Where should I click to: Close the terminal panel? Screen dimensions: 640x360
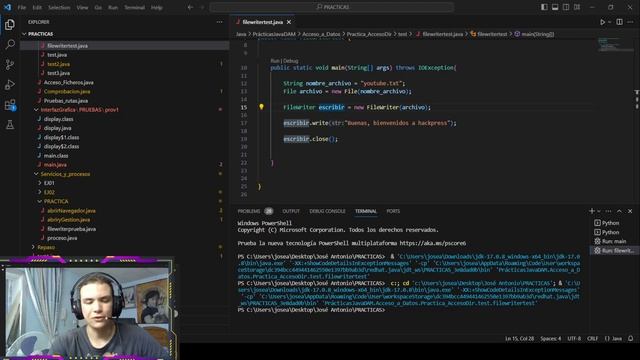(x=630, y=211)
